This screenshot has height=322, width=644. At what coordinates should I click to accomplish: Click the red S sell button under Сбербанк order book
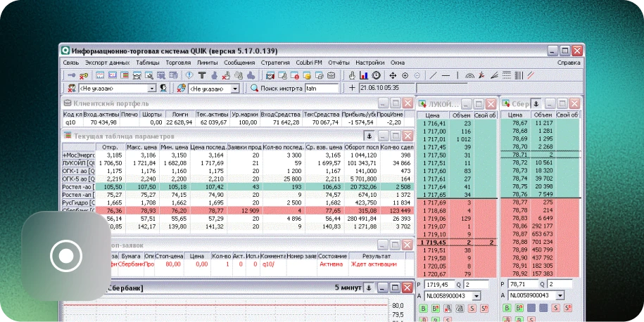(x=557, y=307)
